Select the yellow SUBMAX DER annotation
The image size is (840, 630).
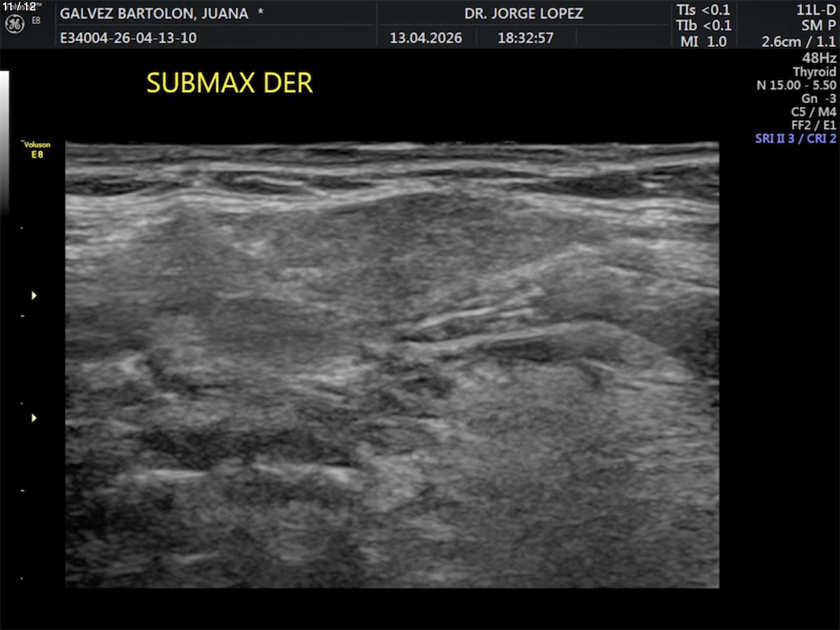point(229,83)
